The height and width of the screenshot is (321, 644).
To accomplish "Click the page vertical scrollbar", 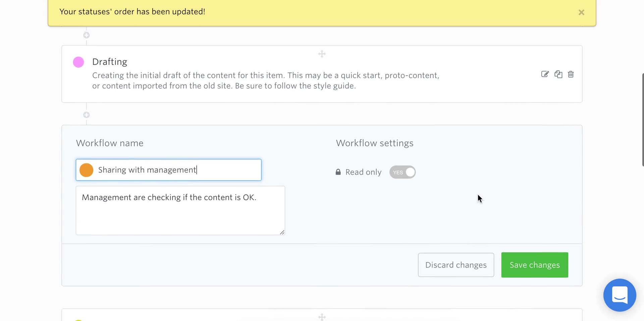I will pos(643,120).
